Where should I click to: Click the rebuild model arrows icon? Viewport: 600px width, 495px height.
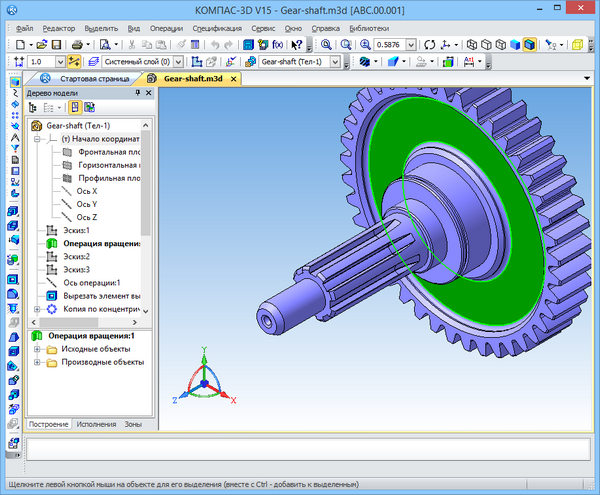click(430, 45)
